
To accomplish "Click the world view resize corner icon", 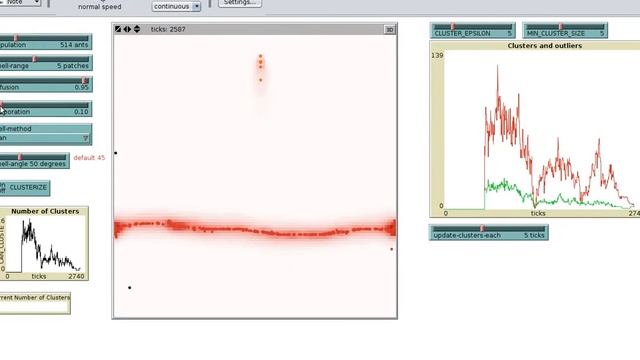I will point(118,29).
